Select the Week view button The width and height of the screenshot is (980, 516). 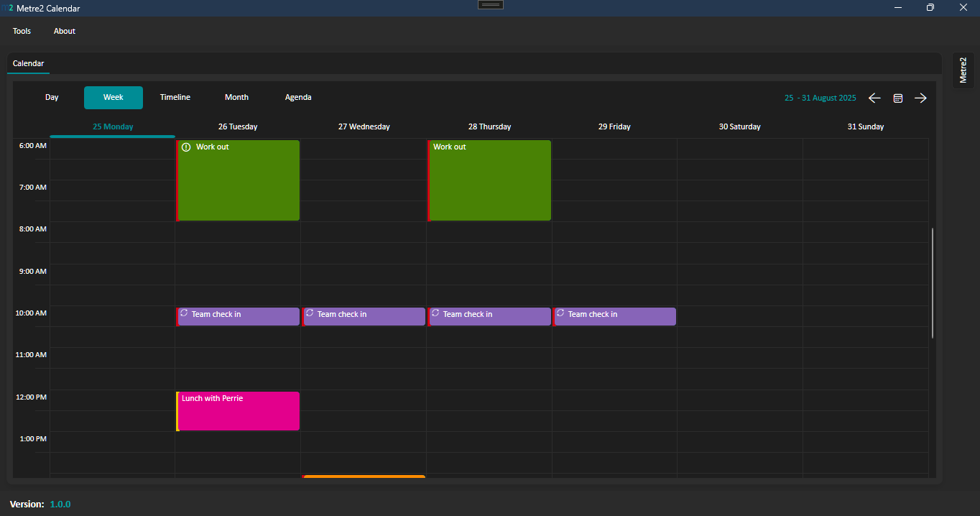[114, 97]
